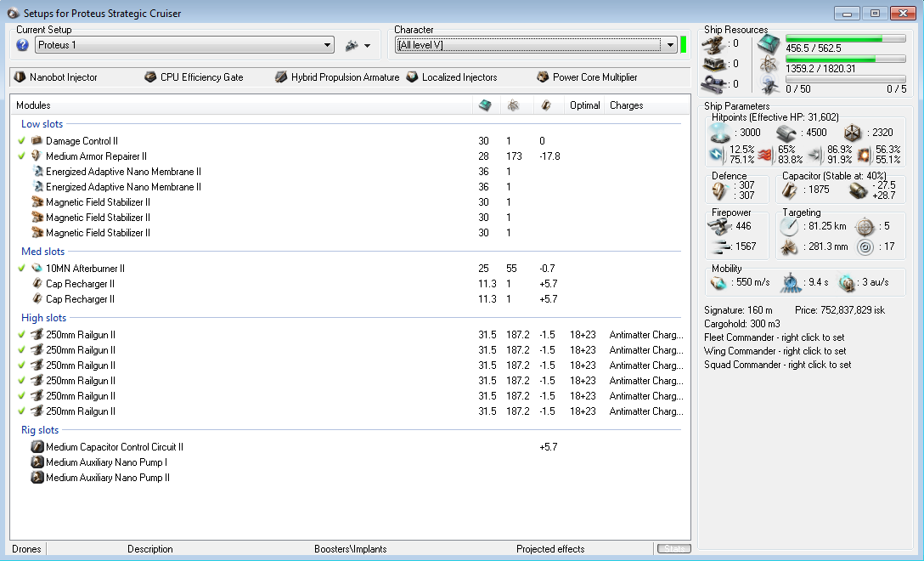
Task: Select the second Cap Recharger II row
Action: [x=350, y=299]
